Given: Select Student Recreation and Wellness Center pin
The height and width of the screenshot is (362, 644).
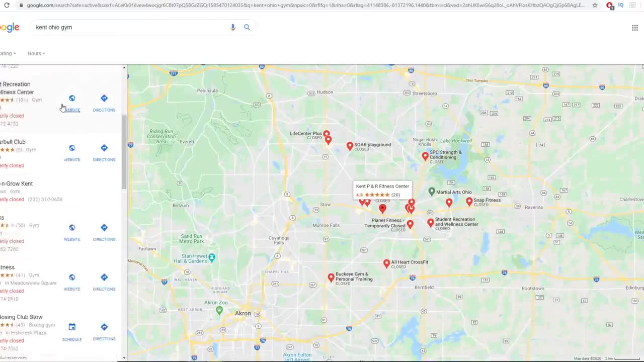Looking at the screenshot, I should click(x=431, y=222).
